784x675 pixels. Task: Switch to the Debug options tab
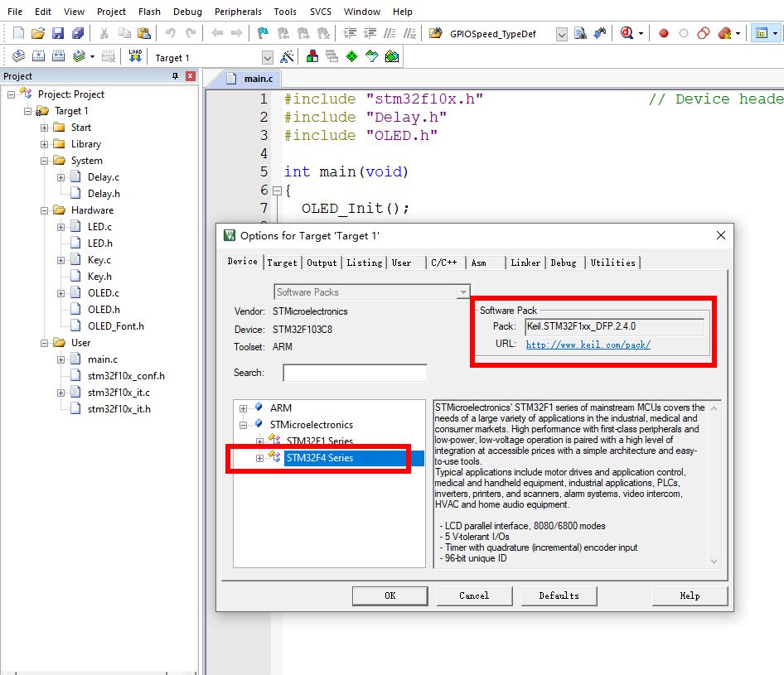(x=564, y=263)
